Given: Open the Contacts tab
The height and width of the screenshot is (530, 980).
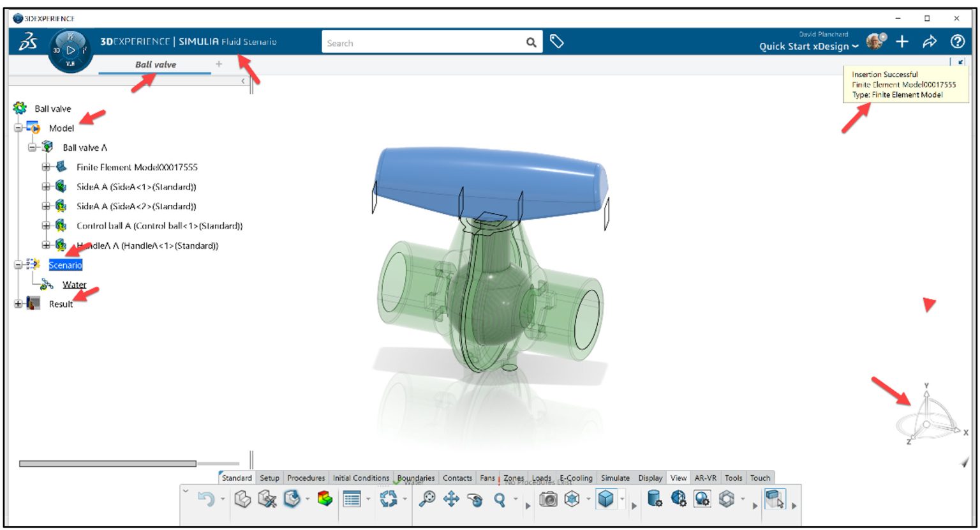Looking at the screenshot, I should pos(457,478).
